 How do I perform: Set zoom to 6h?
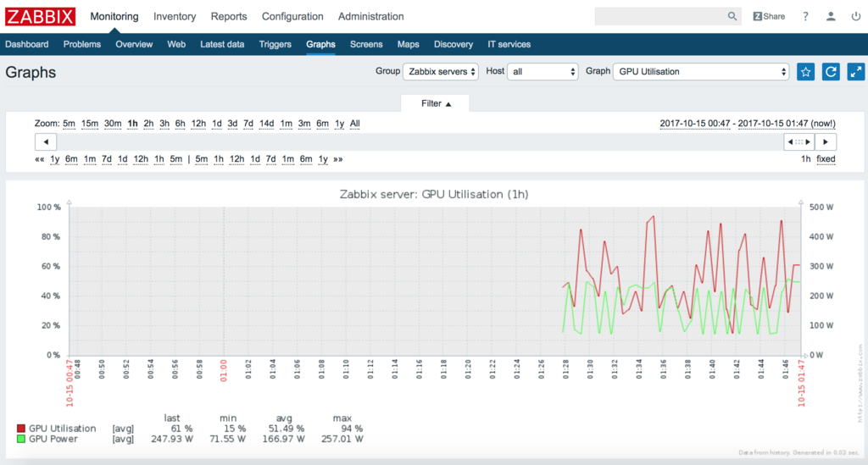pyautogui.click(x=180, y=124)
